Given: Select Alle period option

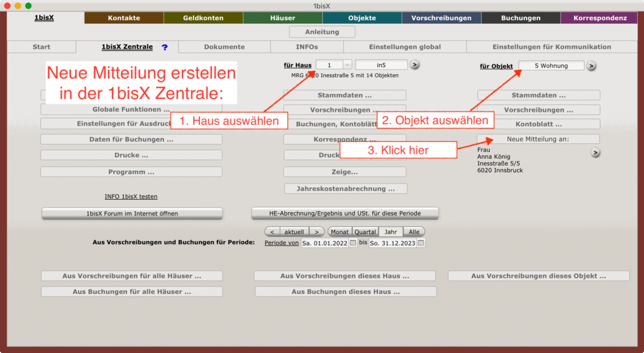Looking at the screenshot, I should (414, 232).
